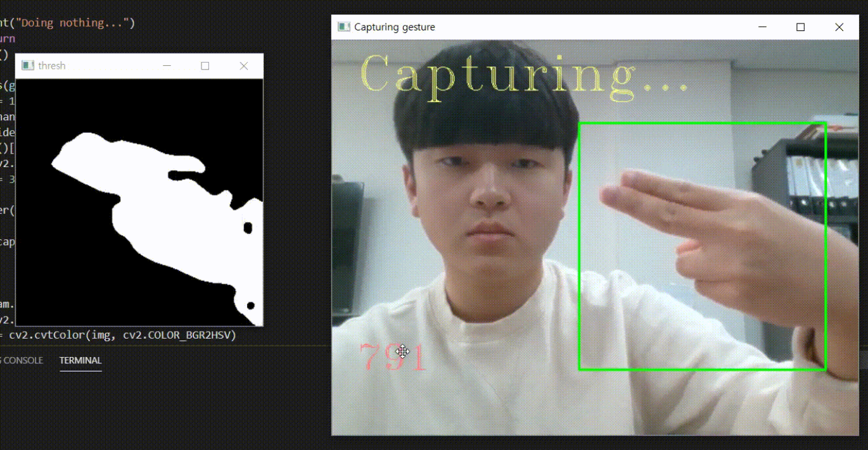Close the Capturing gesture window
The width and height of the screenshot is (868, 450).
click(x=839, y=27)
